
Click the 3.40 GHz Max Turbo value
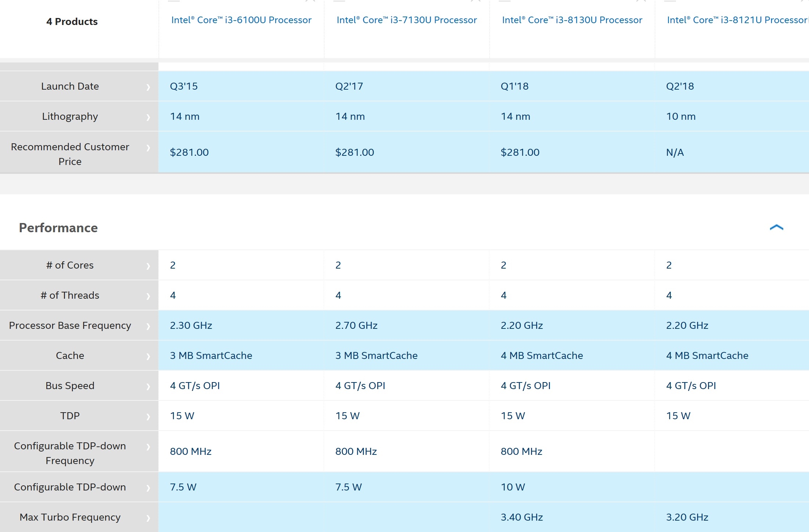522,517
